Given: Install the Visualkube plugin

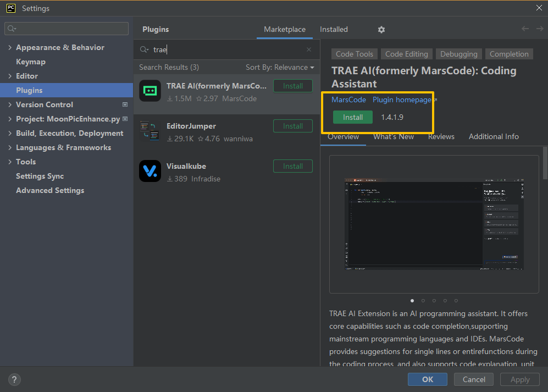Looking at the screenshot, I should (x=293, y=167).
